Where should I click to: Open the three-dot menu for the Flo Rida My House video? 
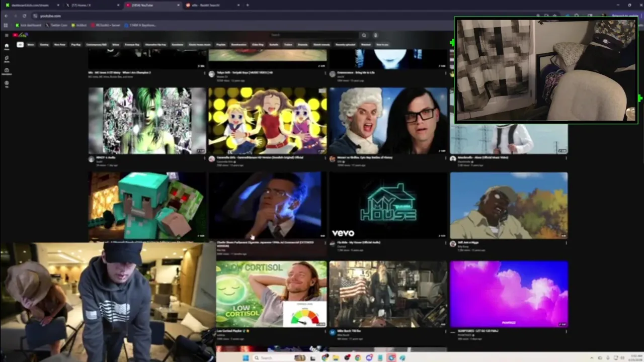[445, 243]
